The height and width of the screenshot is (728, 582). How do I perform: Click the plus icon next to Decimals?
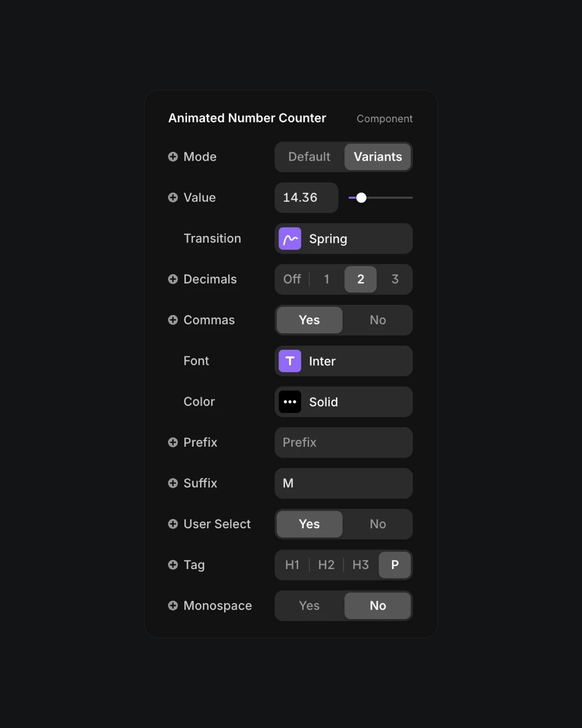point(173,279)
